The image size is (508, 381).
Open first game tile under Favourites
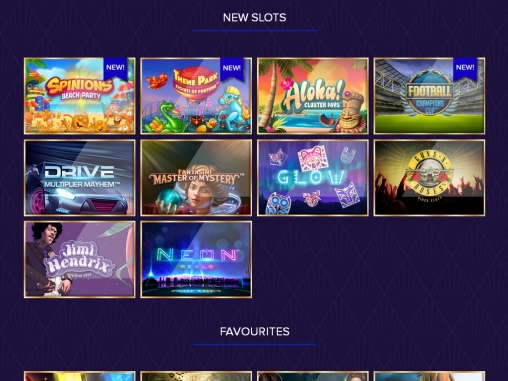point(80,376)
